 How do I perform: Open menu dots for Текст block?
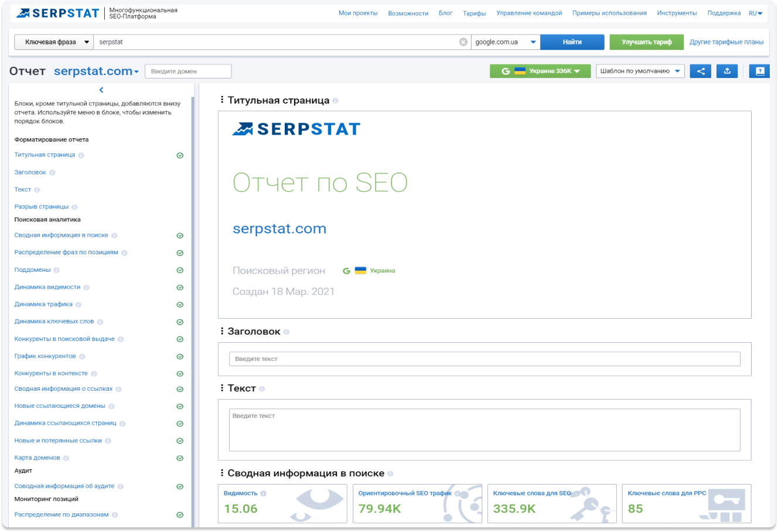[221, 388]
